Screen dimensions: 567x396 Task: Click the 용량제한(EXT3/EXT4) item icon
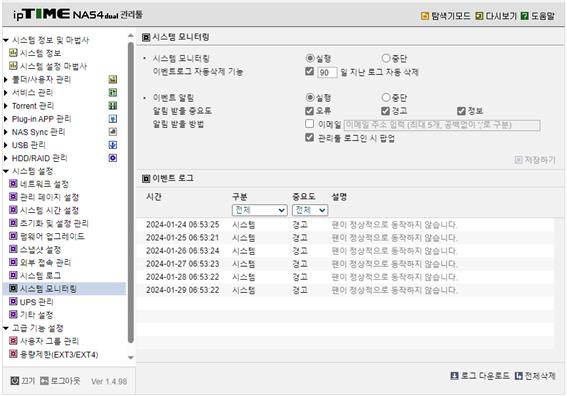[13, 354]
